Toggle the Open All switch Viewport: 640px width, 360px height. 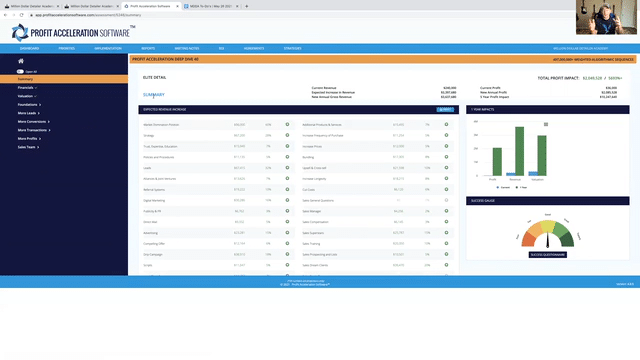tap(20, 71)
